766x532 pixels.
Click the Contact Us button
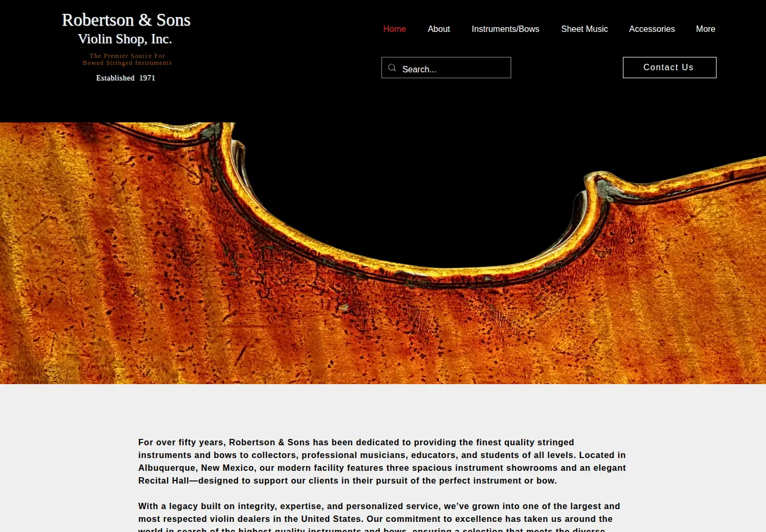click(x=669, y=68)
